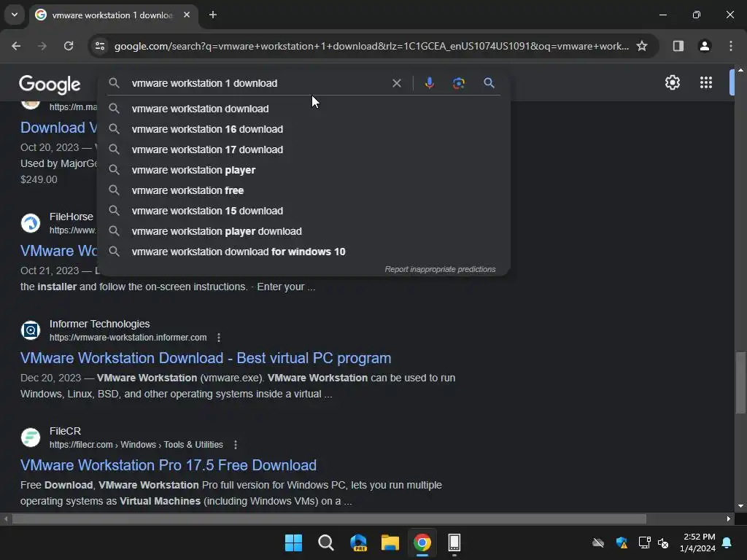Image resolution: width=747 pixels, height=560 pixels.
Task: Choose suggestion 'download for windows 10'
Action: (304, 252)
